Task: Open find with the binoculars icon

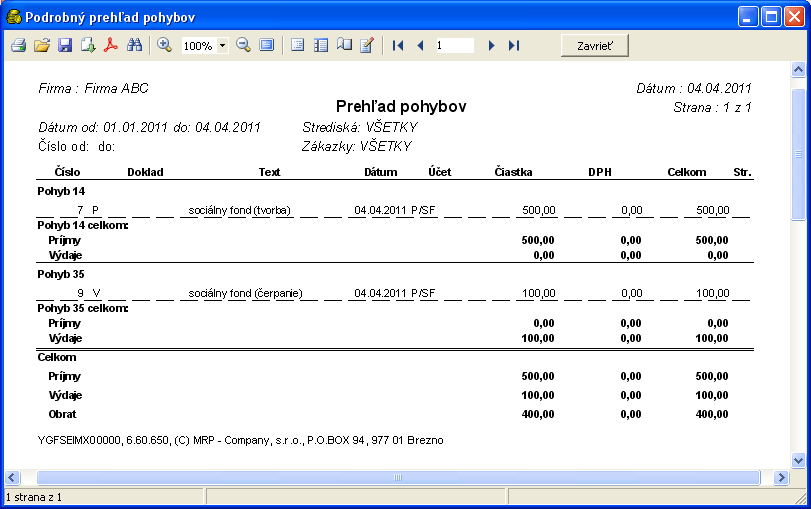Action: (x=135, y=46)
